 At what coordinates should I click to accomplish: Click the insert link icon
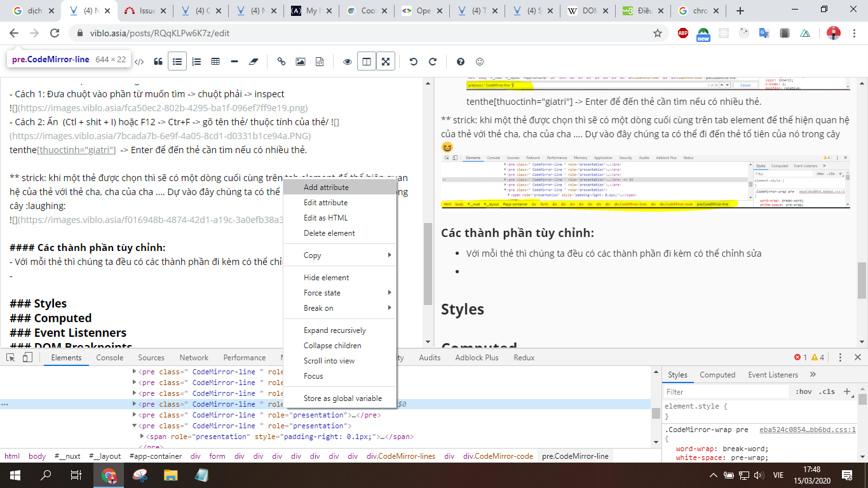(x=281, y=62)
